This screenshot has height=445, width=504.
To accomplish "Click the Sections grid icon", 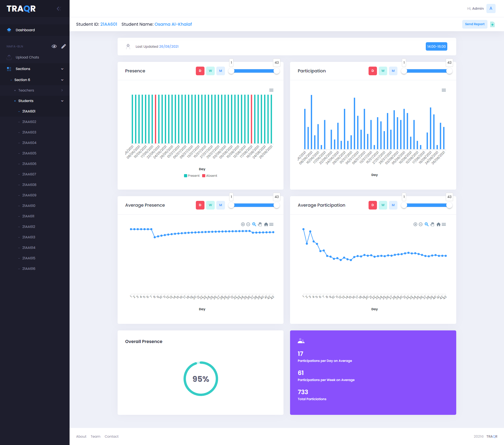I will [9, 69].
